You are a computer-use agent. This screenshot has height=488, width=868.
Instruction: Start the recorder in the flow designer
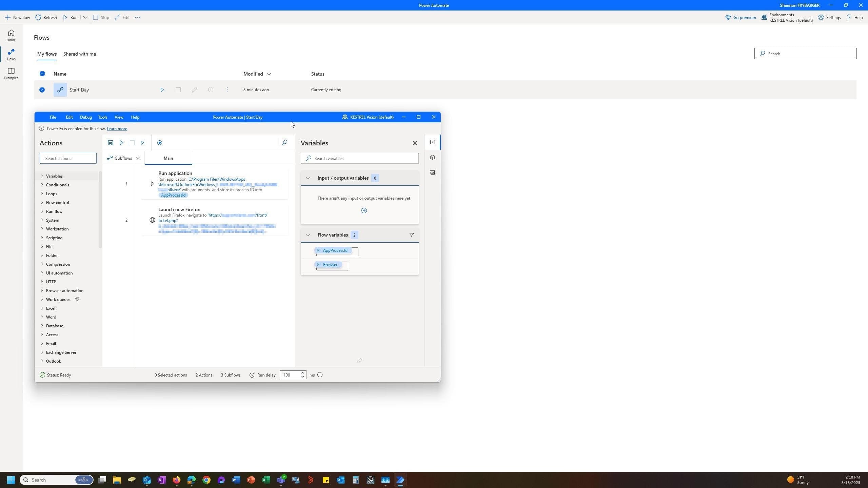pos(160,143)
